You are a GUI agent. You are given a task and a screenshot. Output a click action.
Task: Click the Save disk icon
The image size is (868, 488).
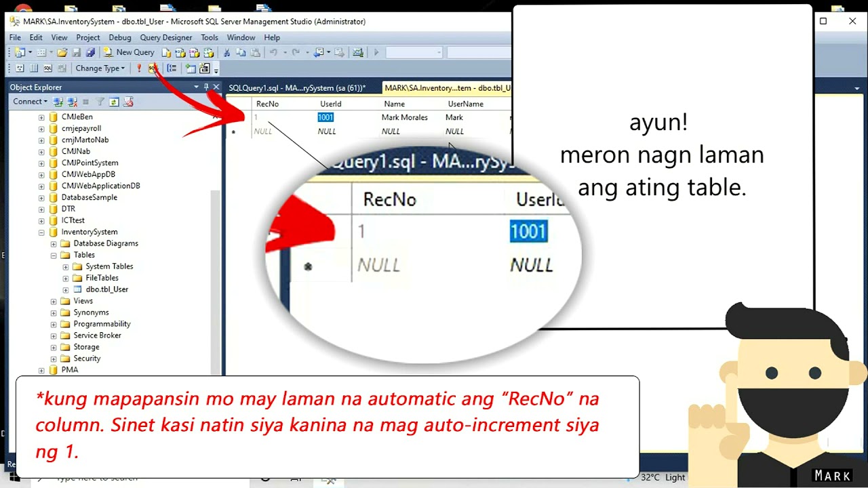point(77,52)
